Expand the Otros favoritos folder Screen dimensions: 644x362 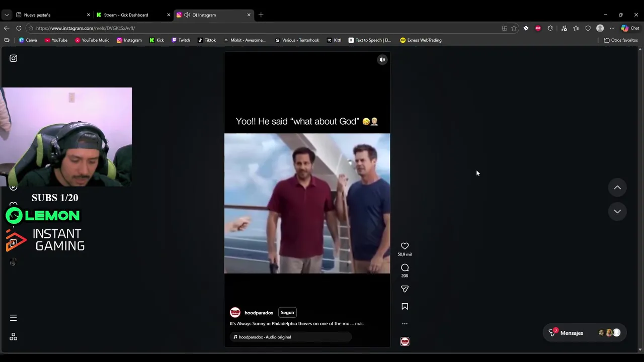(x=621, y=40)
